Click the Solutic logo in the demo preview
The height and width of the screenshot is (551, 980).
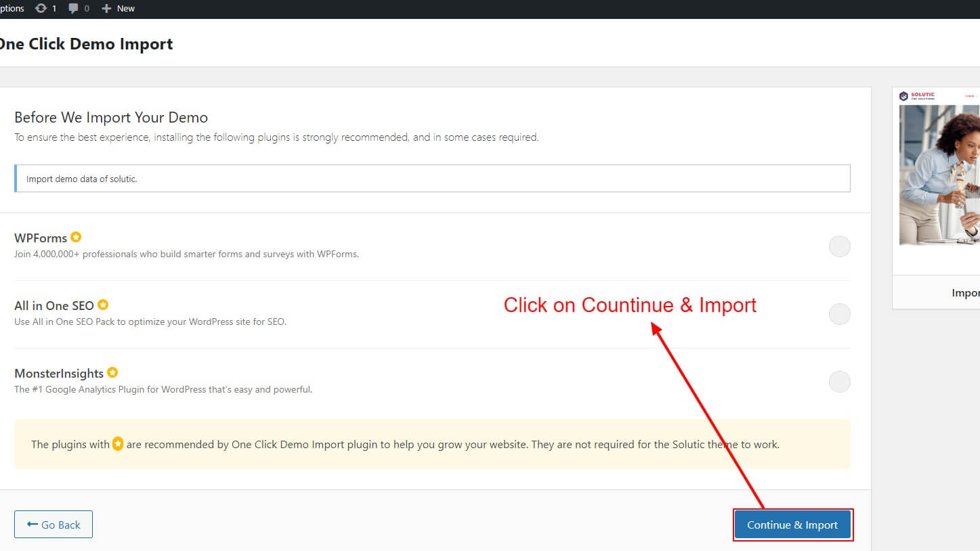point(917,96)
